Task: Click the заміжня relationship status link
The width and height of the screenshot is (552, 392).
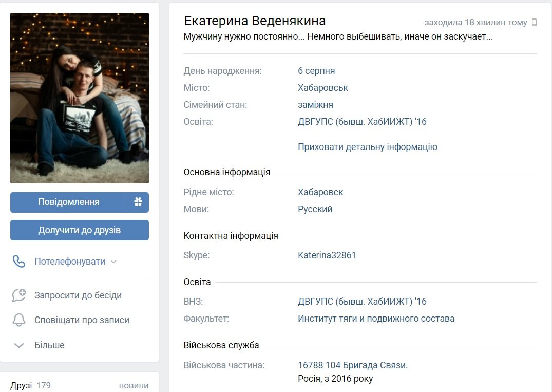Action: (315, 105)
